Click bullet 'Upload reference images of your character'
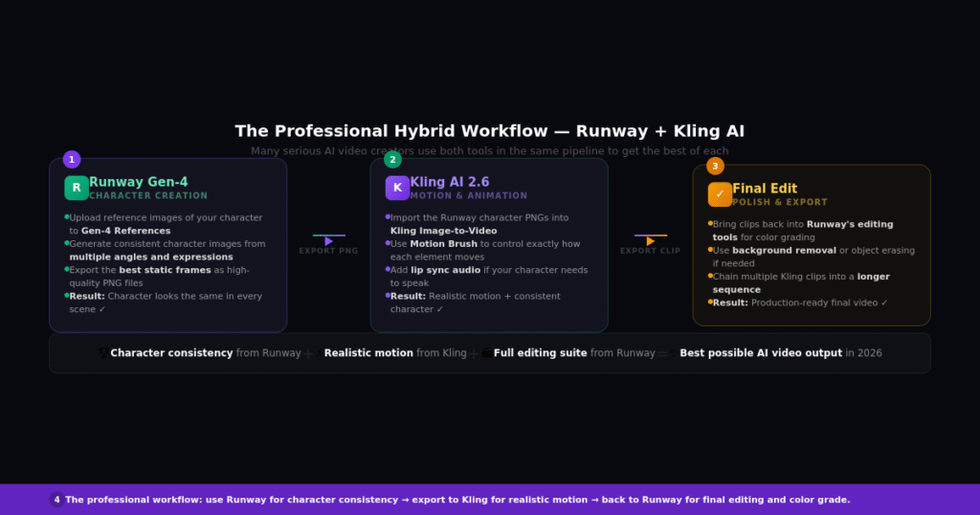Screen dimensions: 980x515 coord(166,217)
